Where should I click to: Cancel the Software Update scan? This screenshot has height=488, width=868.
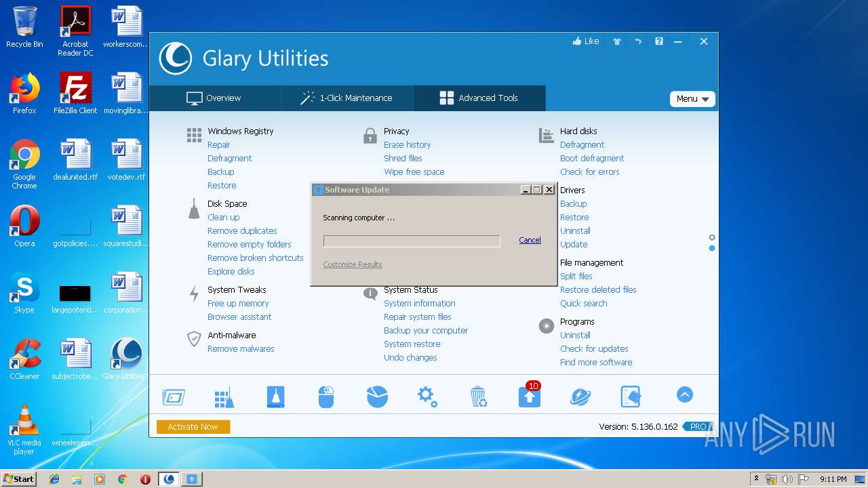pos(530,240)
